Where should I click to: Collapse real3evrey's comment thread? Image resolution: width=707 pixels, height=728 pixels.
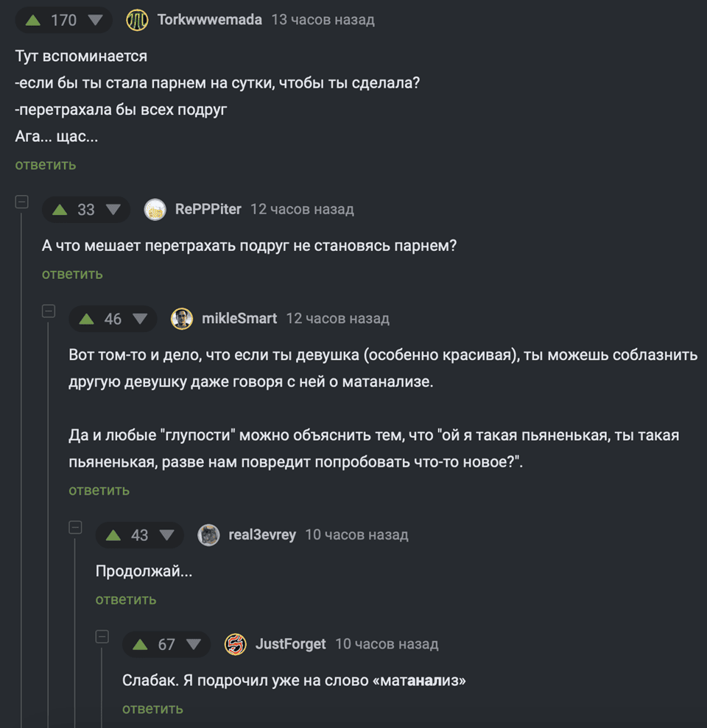tap(74, 527)
